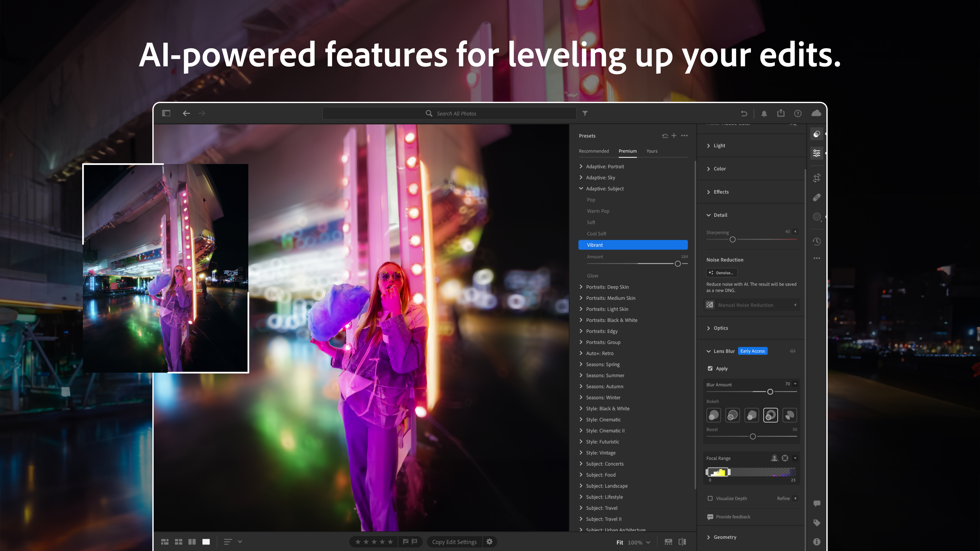This screenshot has height=551, width=980.
Task: Open the Healing Brush tool
Action: tap(817, 197)
